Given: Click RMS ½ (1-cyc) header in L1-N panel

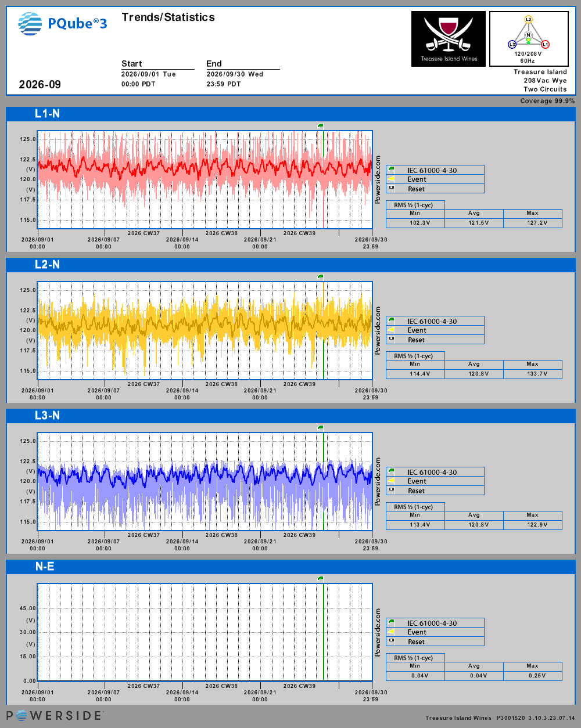Looking at the screenshot, I should [413, 205].
